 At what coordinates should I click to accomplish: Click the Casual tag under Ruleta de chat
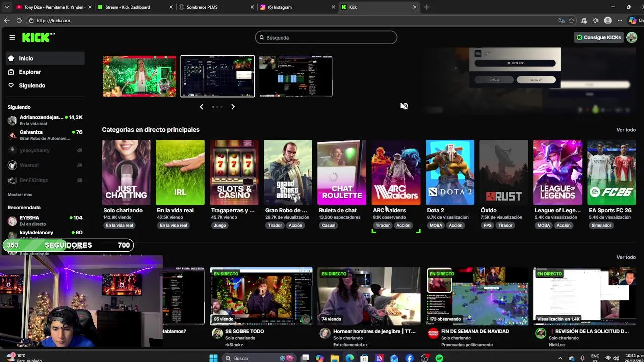pos(329,225)
